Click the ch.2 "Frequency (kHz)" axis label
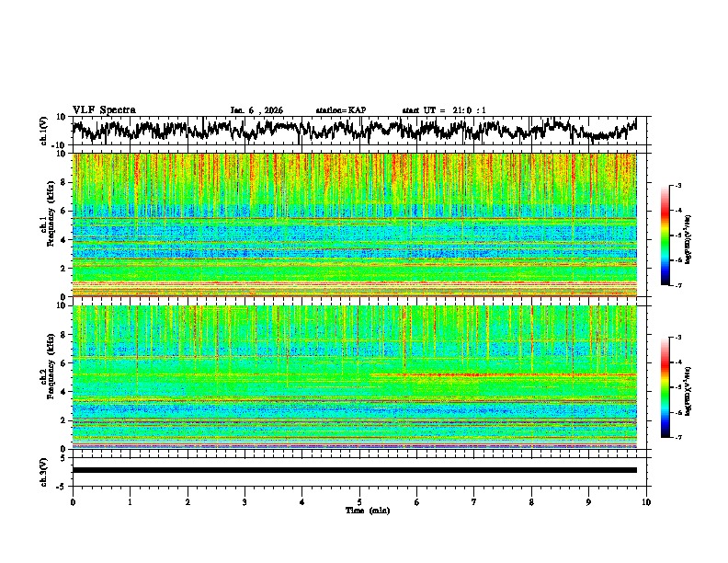The height and width of the screenshot is (563, 728). click(50, 366)
